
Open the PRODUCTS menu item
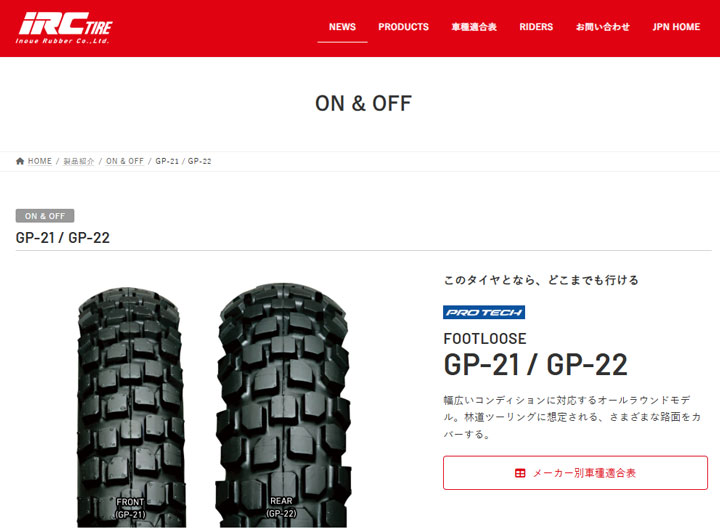click(403, 27)
